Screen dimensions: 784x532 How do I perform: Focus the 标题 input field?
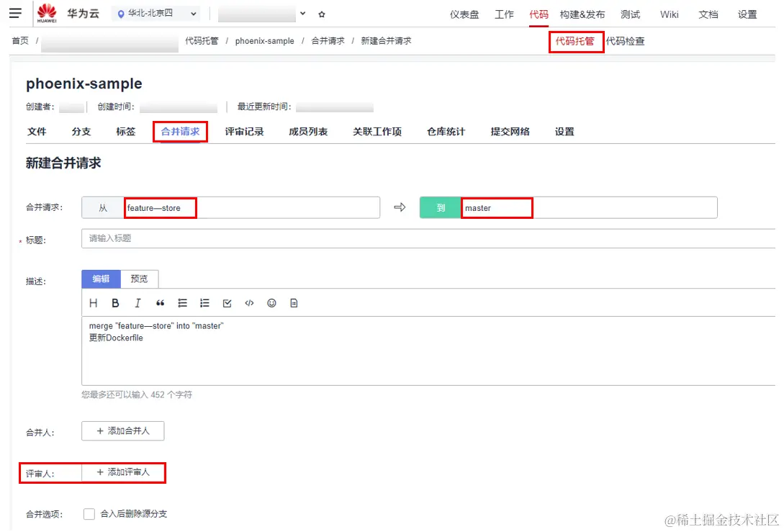428,238
